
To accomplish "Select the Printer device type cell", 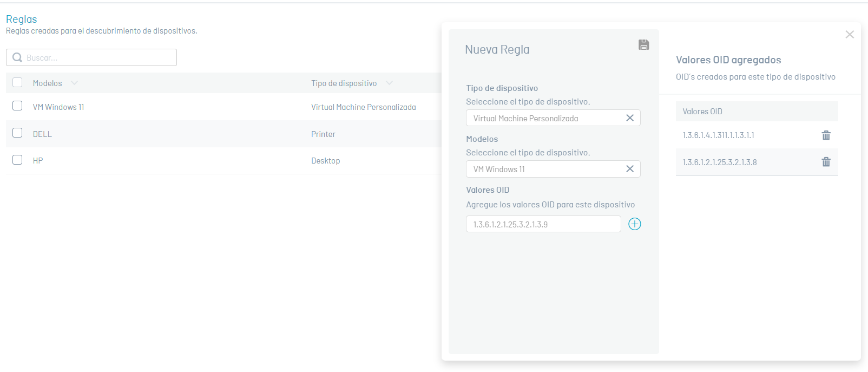I will tap(323, 134).
